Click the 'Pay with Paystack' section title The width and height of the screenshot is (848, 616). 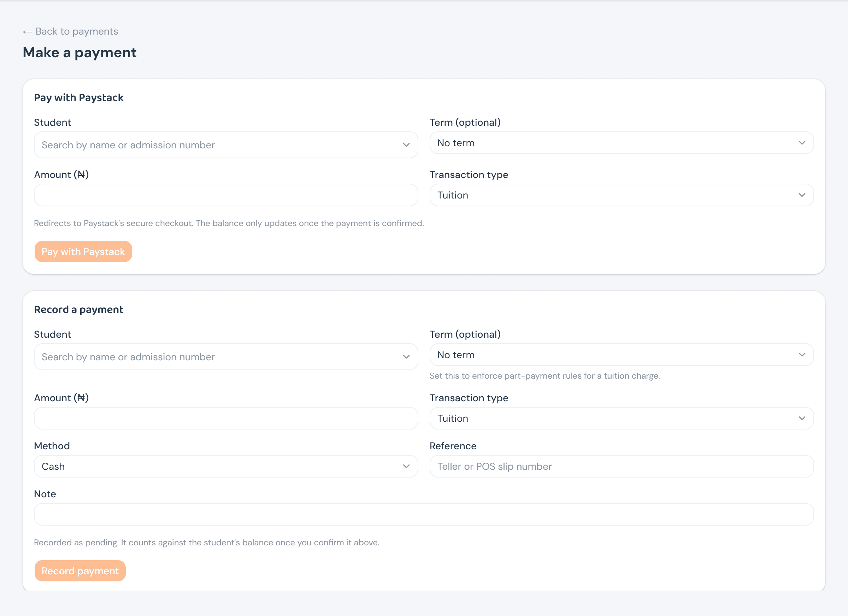tap(78, 97)
